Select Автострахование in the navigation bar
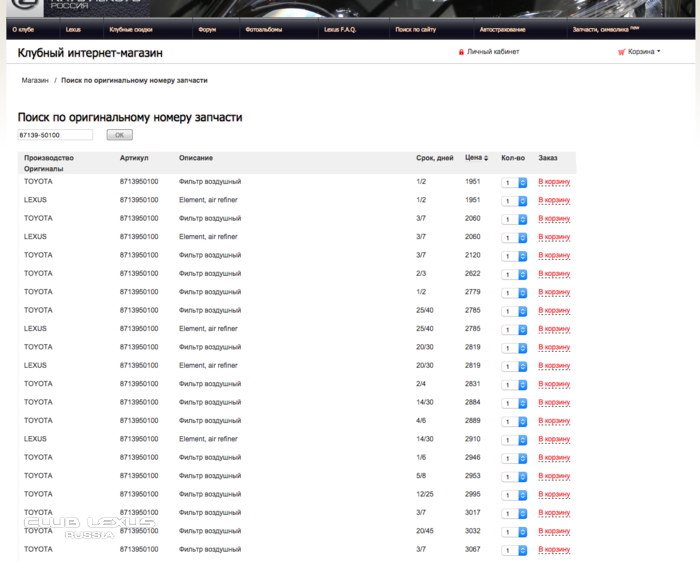The width and height of the screenshot is (700, 562). (x=501, y=30)
